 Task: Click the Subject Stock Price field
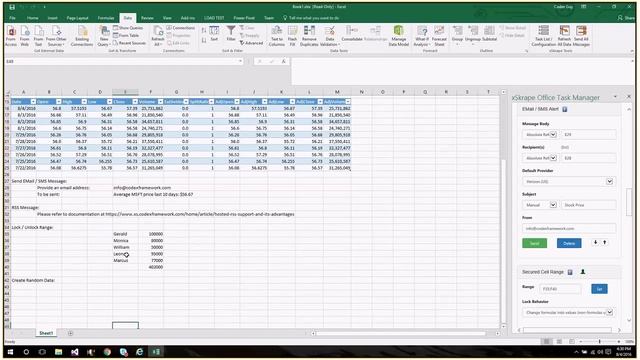[588, 205]
